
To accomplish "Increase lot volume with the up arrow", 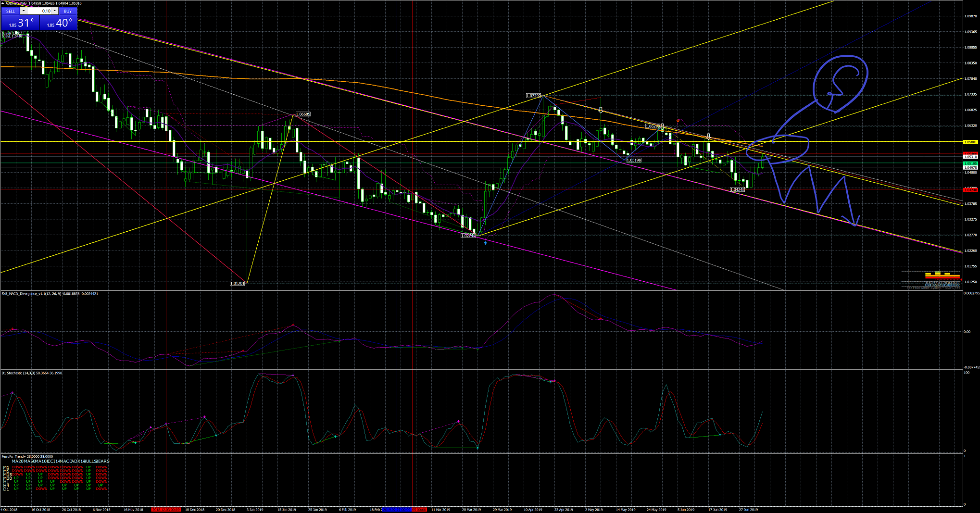I will click(55, 11).
